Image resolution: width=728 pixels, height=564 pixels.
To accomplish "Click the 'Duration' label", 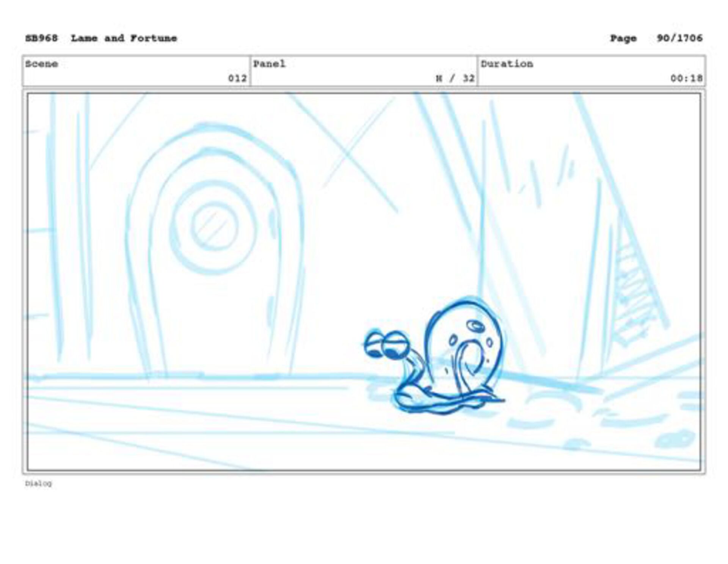I will pyautogui.click(x=507, y=64).
